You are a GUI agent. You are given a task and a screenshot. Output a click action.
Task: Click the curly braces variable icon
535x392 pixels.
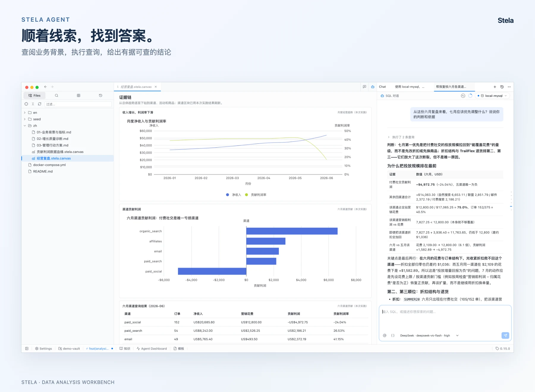click(x=393, y=335)
